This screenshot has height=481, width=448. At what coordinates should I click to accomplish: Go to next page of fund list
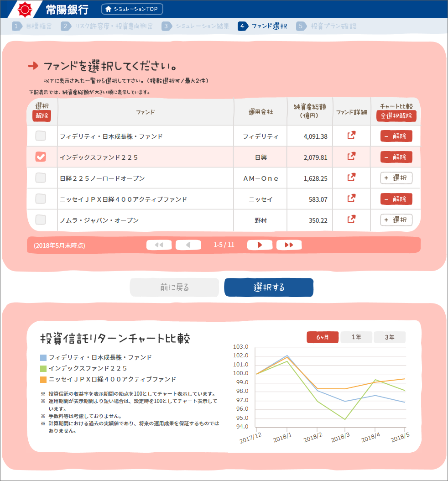tap(260, 245)
